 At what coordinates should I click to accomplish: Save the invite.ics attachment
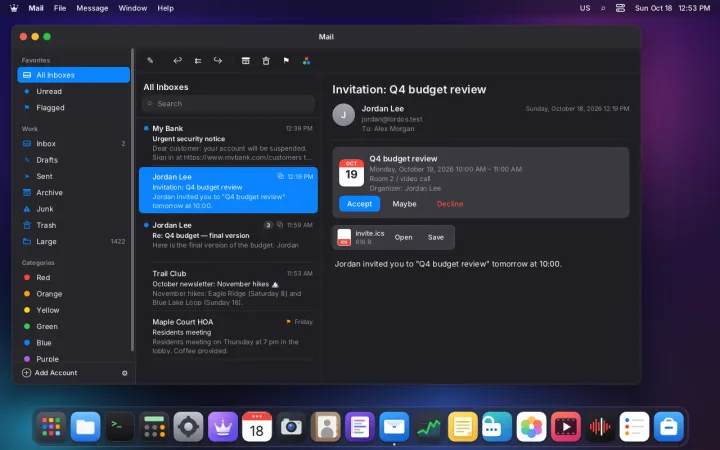pyautogui.click(x=436, y=237)
